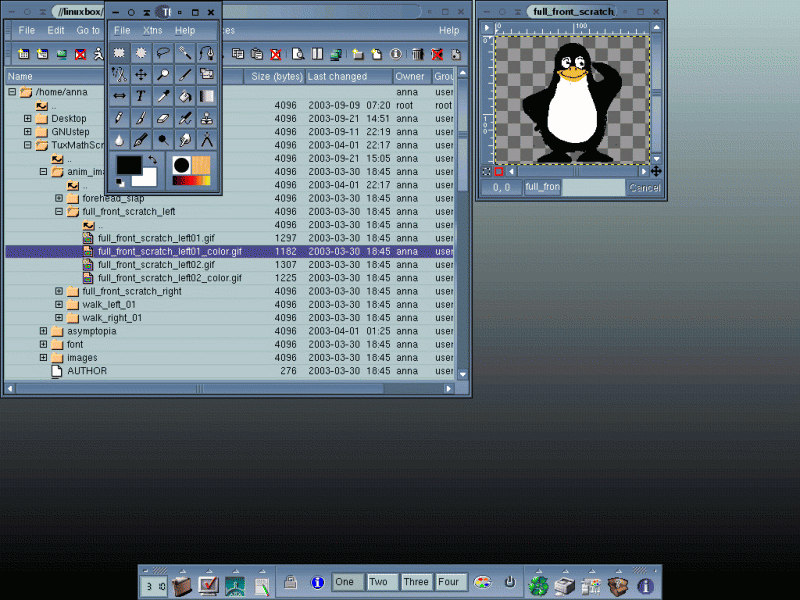
Task: Expand the font folder
Action: (43, 344)
